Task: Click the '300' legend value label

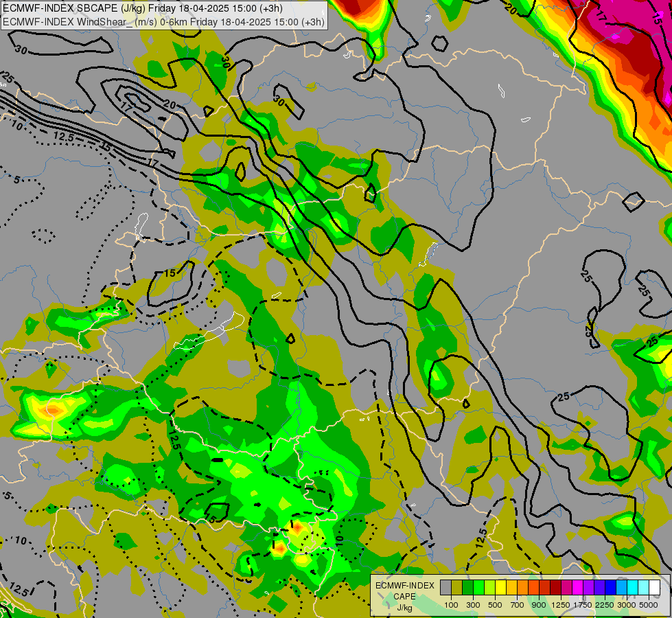Action: click(x=473, y=605)
